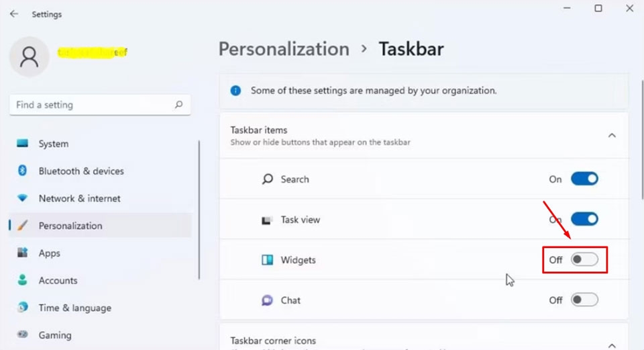Enable the Widgets toggle
This screenshot has width=644, height=350.
584,259
